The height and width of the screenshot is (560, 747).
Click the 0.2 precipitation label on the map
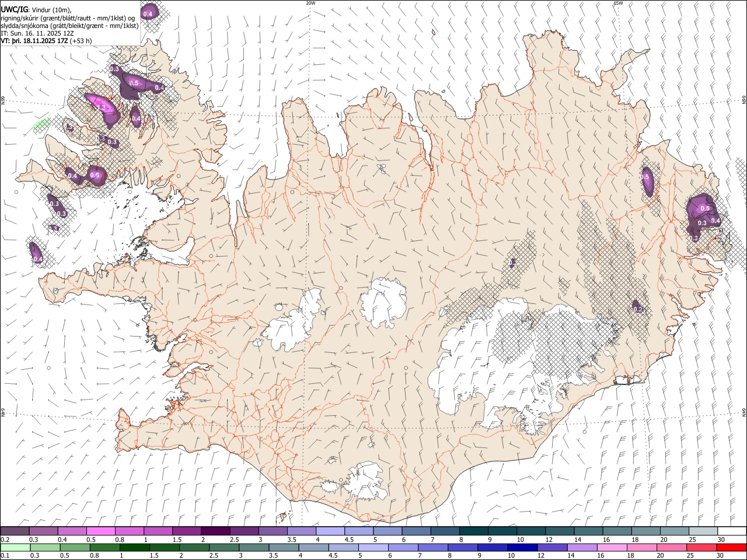click(x=638, y=309)
